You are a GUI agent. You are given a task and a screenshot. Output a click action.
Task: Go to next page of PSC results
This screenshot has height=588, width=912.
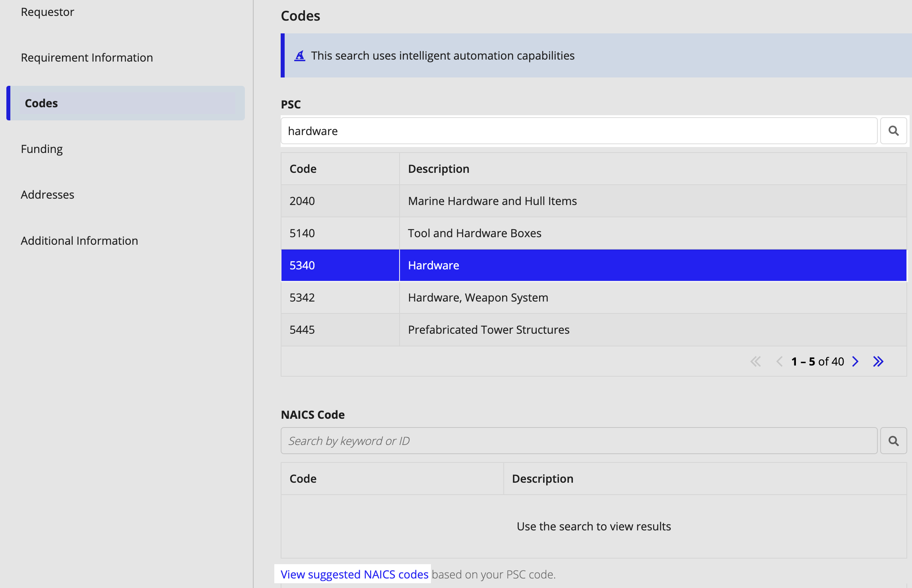pyautogui.click(x=856, y=362)
